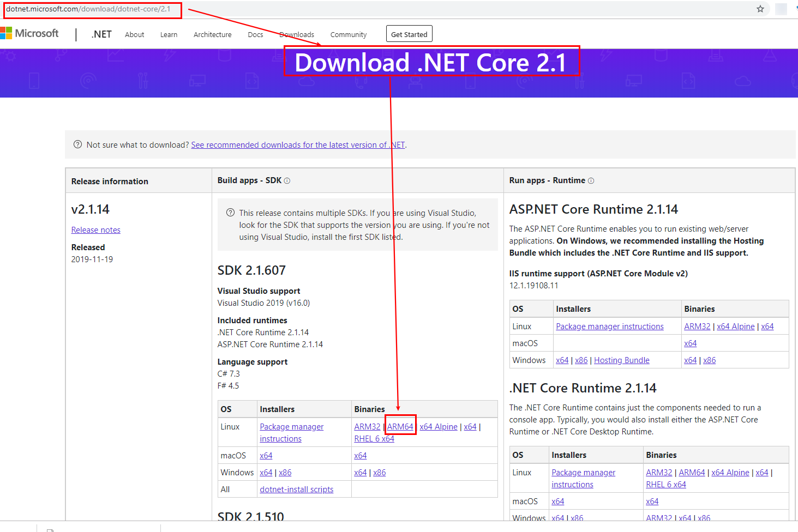
Task: Click the info icon beside Build apps - SDK
Action: (287, 180)
